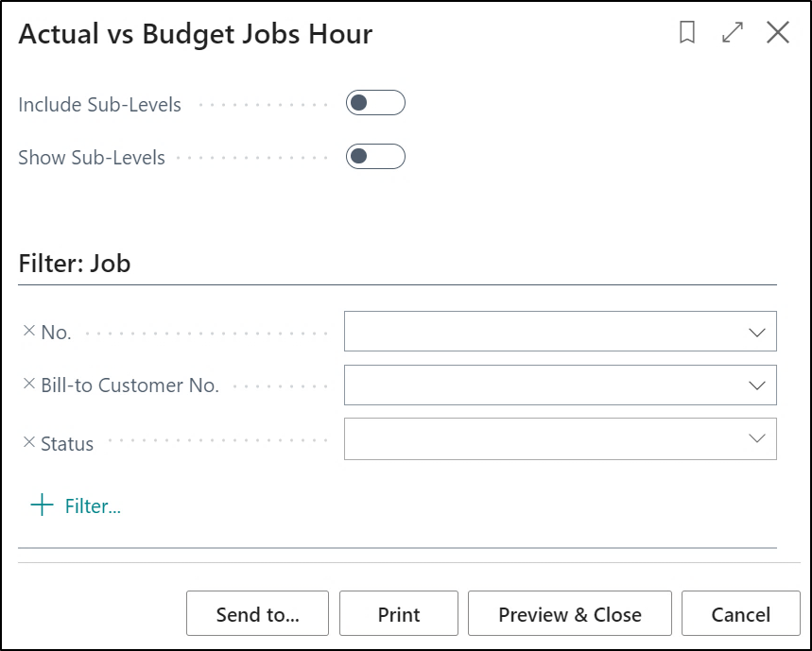Click the Filter... link text
812x651 pixels.
point(93,506)
